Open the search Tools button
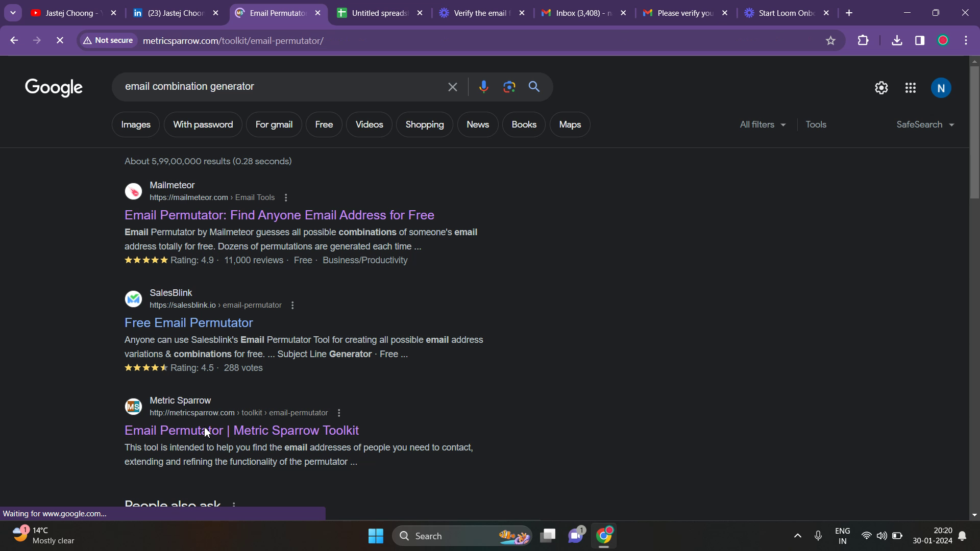Screen dimensions: 980x551 (x=816, y=124)
